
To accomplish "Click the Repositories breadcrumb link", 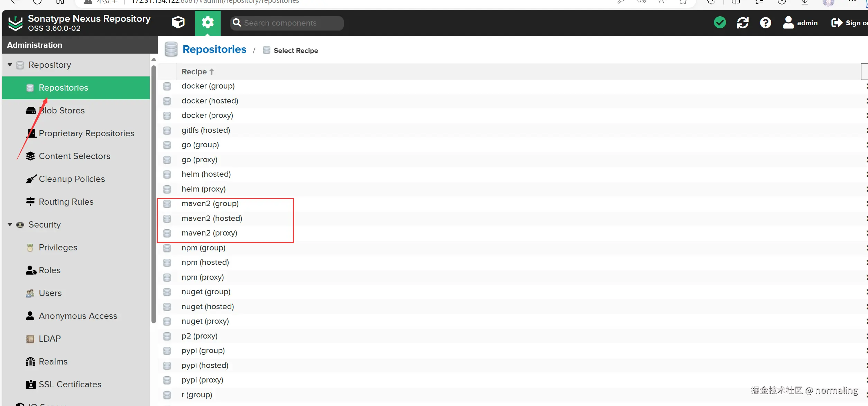I will click(x=214, y=49).
